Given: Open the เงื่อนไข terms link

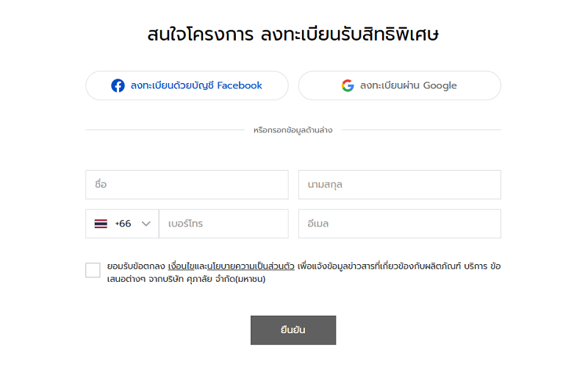Looking at the screenshot, I should (181, 266).
